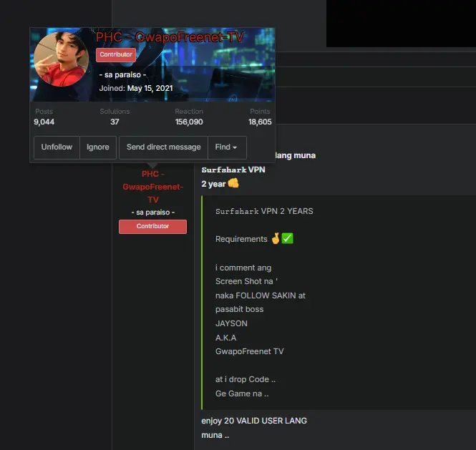Click the 'JAYSON' line in the quote

point(231,323)
